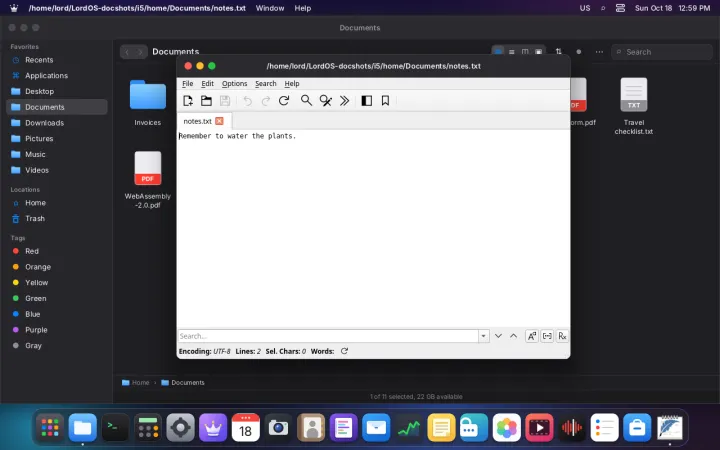Click the Save floppy disk toolbar icon
720x450 pixels.
pyautogui.click(x=225, y=101)
